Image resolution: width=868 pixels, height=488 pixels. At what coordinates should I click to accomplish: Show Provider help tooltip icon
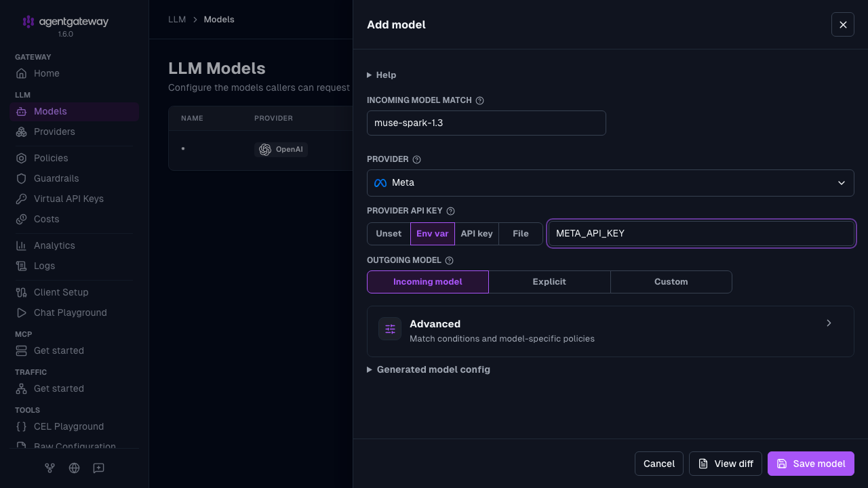(417, 160)
